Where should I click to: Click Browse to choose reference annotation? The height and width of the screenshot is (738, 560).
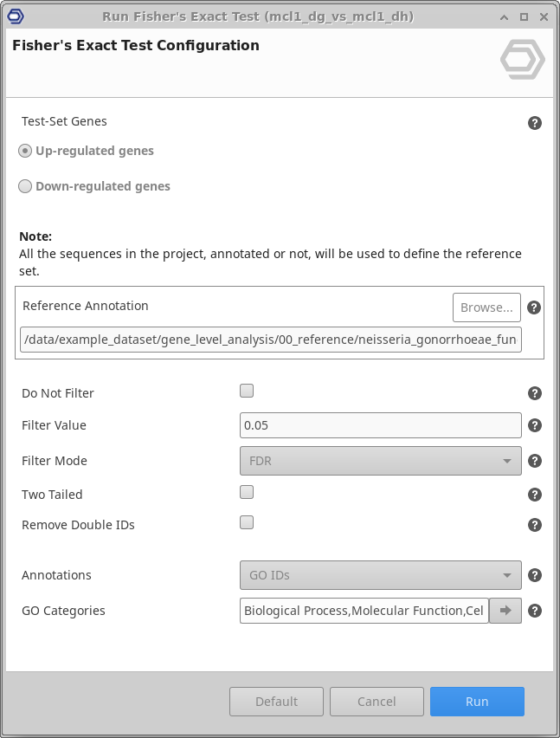click(x=486, y=307)
